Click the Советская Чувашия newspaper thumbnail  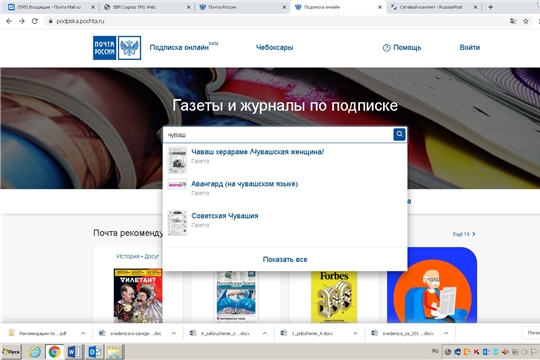tap(177, 223)
